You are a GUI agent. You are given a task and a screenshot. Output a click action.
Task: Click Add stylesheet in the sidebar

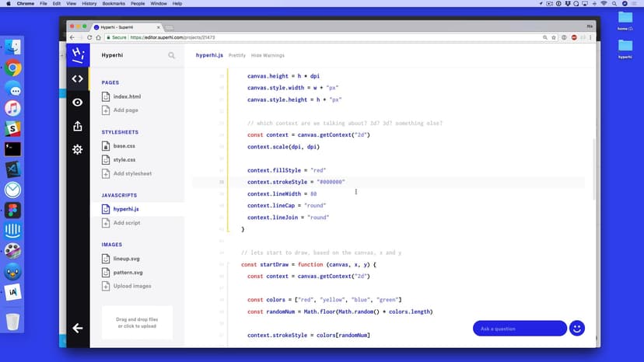pyautogui.click(x=132, y=173)
